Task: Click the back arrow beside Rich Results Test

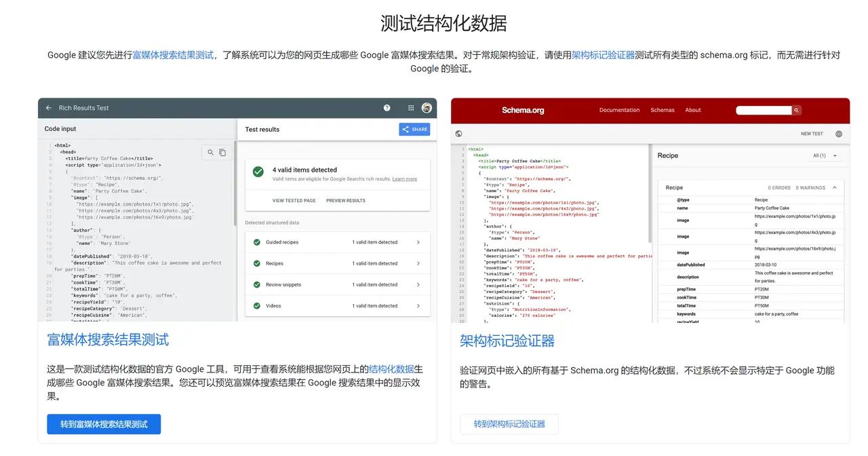Action: click(x=48, y=108)
